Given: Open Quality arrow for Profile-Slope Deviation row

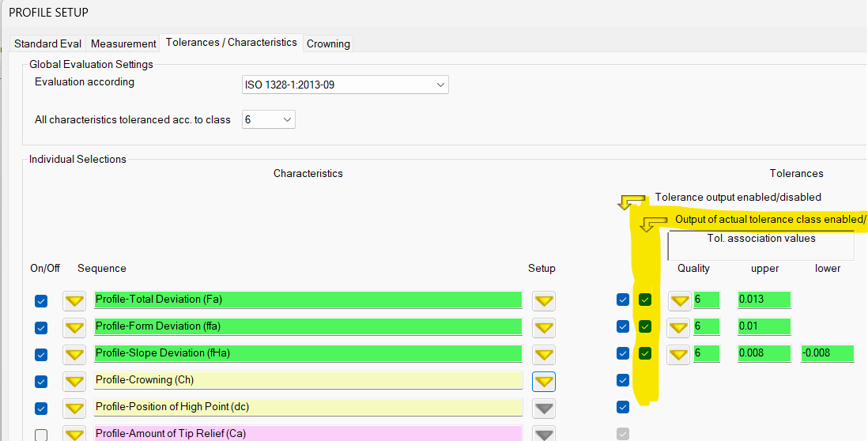Looking at the screenshot, I should [679, 355].
